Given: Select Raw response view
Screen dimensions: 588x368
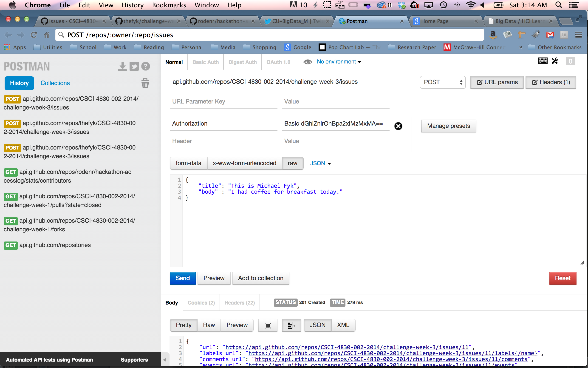Looking at the screenshot, I should pos(209,325).
